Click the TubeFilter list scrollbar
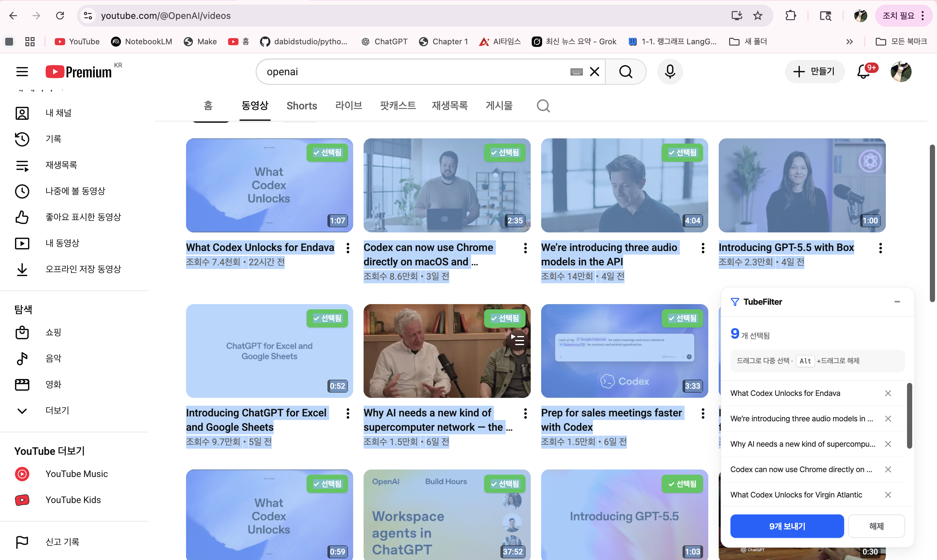Screen dimensions: 937x560 coord(909,415)
